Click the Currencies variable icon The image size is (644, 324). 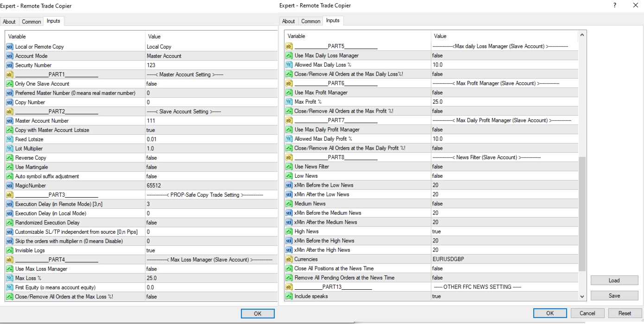(289, 259)
